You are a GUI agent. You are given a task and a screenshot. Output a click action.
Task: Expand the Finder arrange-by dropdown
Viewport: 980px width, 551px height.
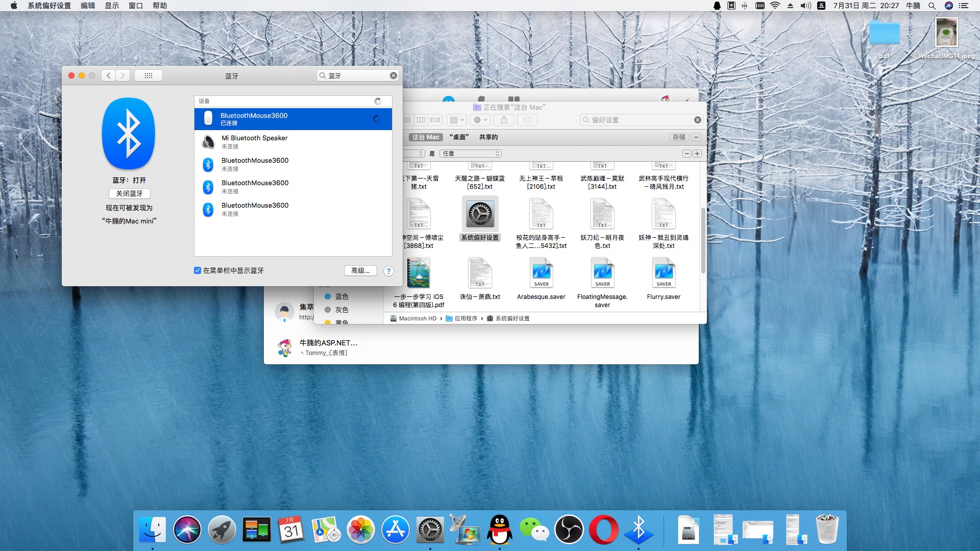456,120
